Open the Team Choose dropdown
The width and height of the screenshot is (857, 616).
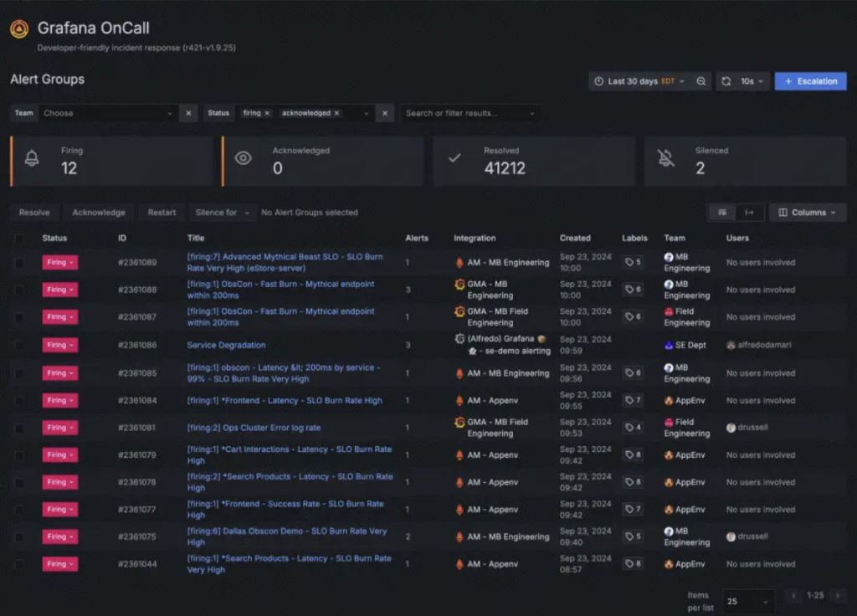tap(108, 113)
